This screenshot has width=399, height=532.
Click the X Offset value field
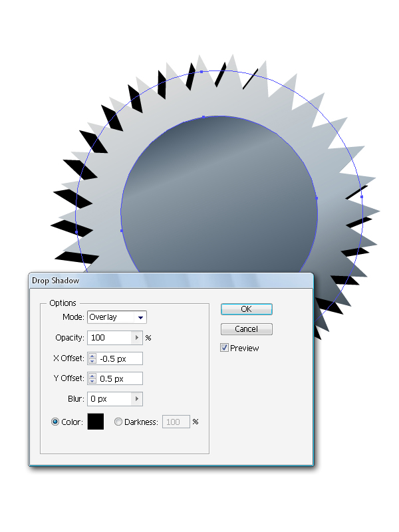[x=120, y=358]
